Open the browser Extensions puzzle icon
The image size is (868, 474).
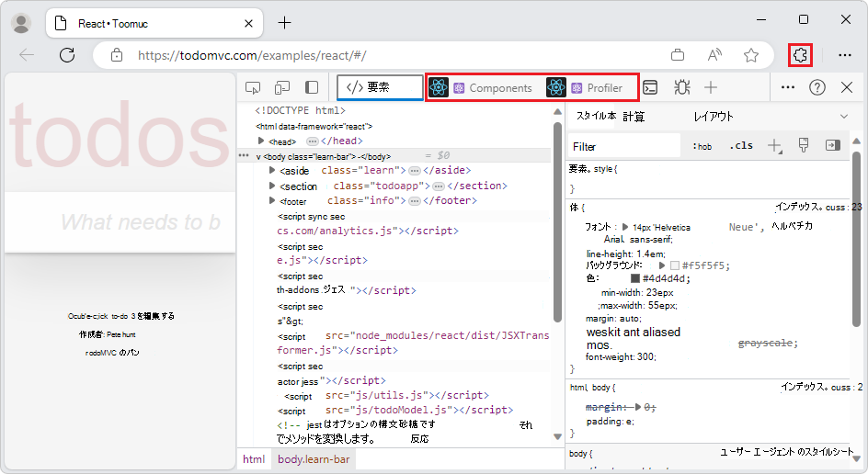point(800,55)
